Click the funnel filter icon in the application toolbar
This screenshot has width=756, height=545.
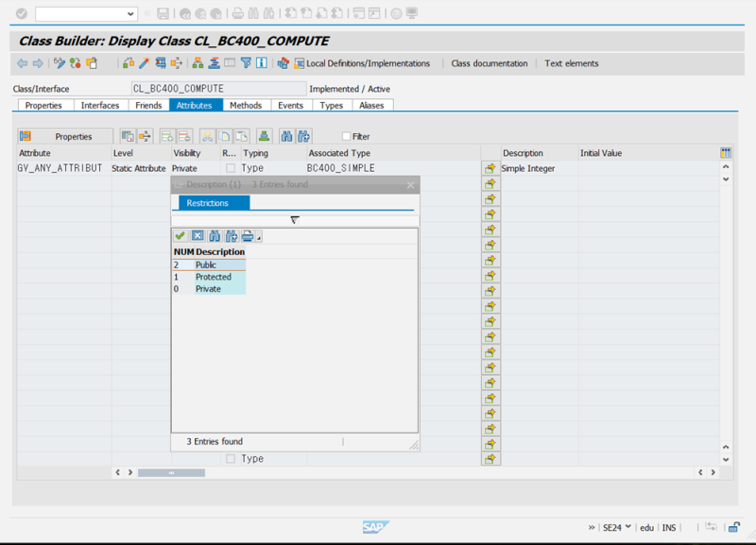coord(246,63)
